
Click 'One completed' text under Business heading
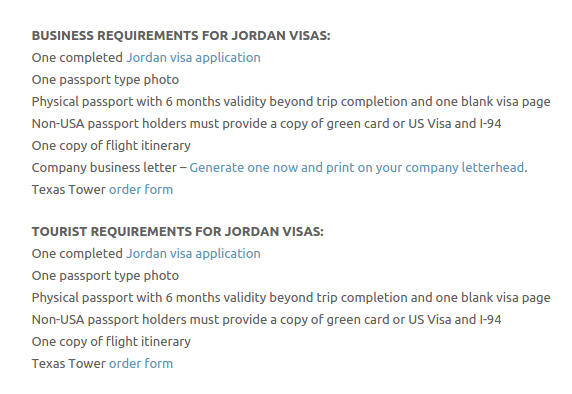(77, 58)
